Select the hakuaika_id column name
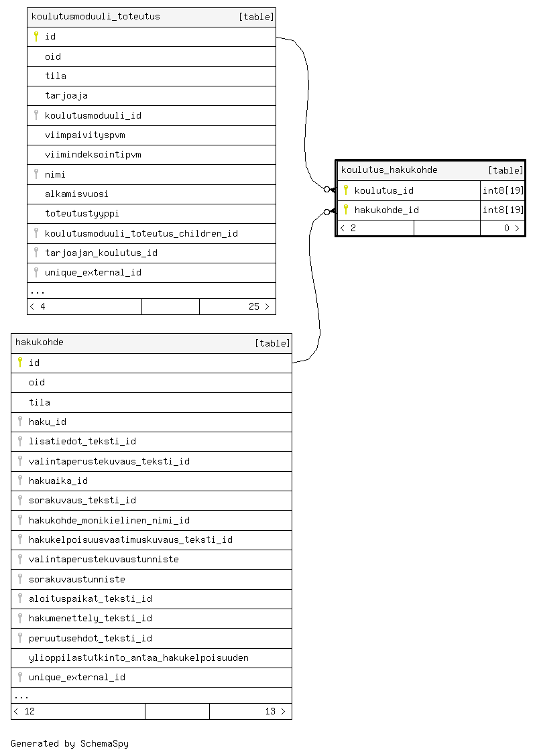Viewport: 537px width, 756px height. click(58, 481)
